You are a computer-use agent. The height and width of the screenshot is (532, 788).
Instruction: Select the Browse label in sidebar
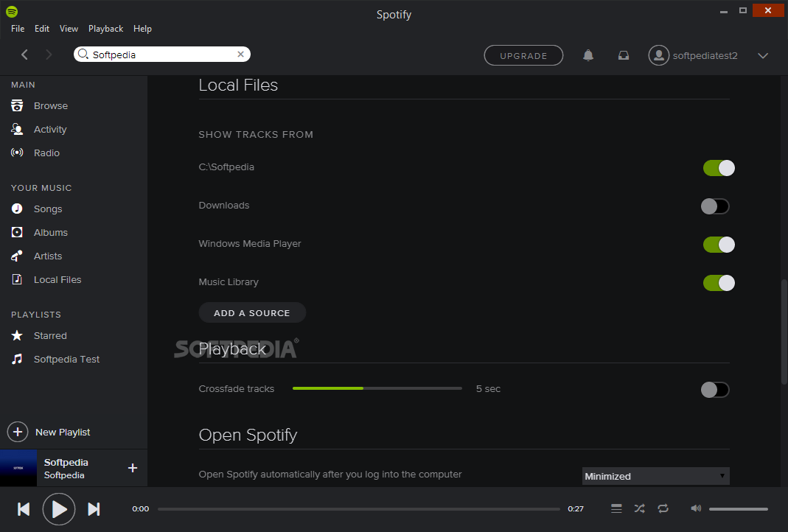[x=51, y=105]
